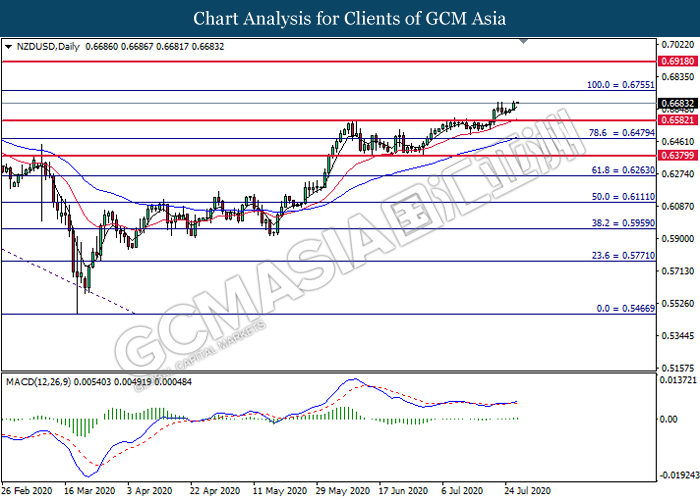Select the 100.0 = 0.67551 Fibonacci label

[x=618, y=85]
